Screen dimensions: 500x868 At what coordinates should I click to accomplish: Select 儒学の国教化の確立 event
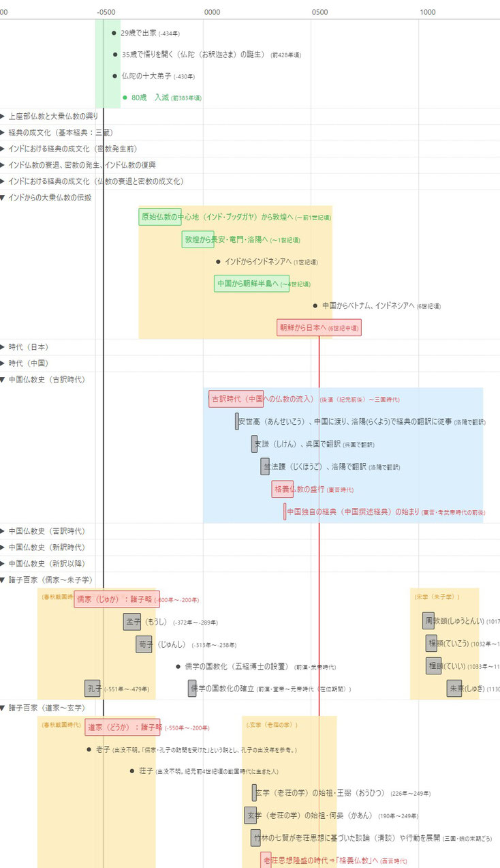pyautogui.click(x=192, y=689)
